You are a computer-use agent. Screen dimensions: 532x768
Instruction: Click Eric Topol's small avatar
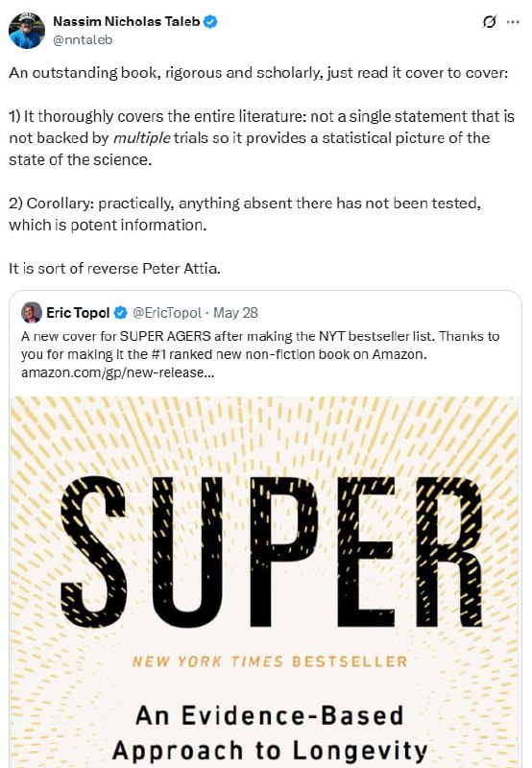(32, 313)
